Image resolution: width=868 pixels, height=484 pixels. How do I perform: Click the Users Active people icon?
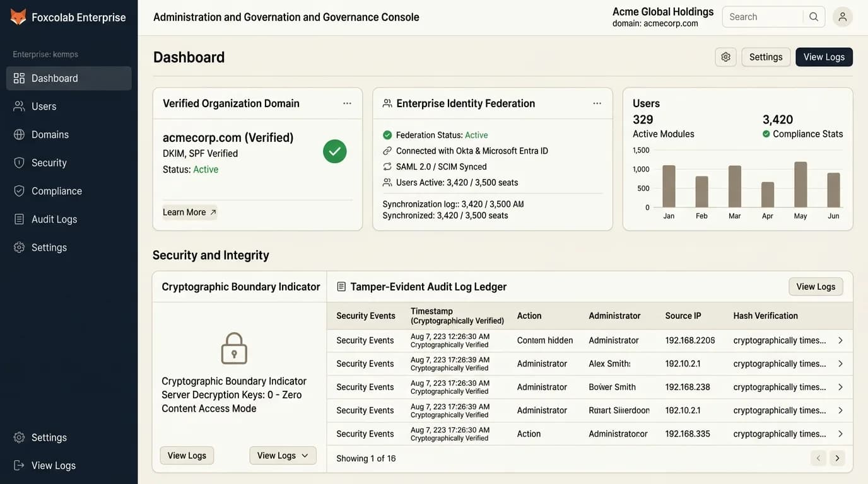387,183
